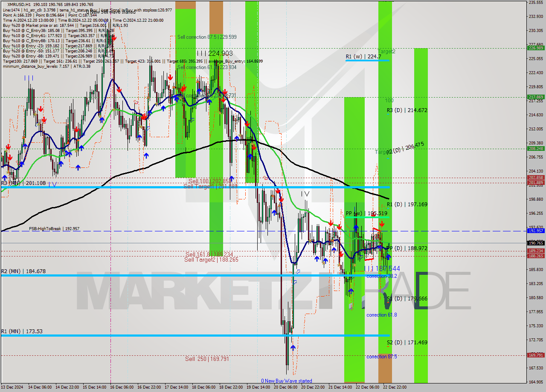Click the 'R3 (MN) | 201.108' monthly label
Viewport: 546px width, 392px height.
click(x=23, y=183)
